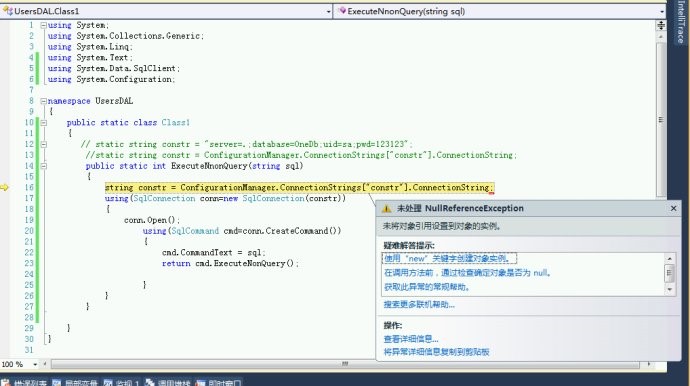Image resolution: width=690 pixels, height=386 pixels.
Task: Open the 局部变量 (Locals) tab
Action: [75, 383]
